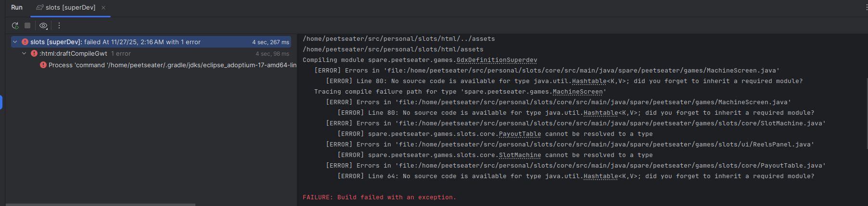
Task: Open the SlotMachine link in the error output
Action: point(520,155)
